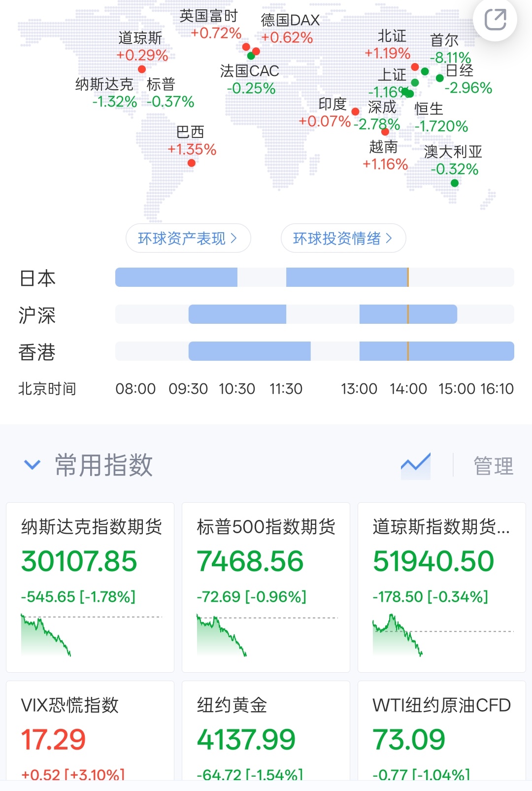Open 道琼斯指数期货 card
Viewport: 532px width, 791px height.
442,587
